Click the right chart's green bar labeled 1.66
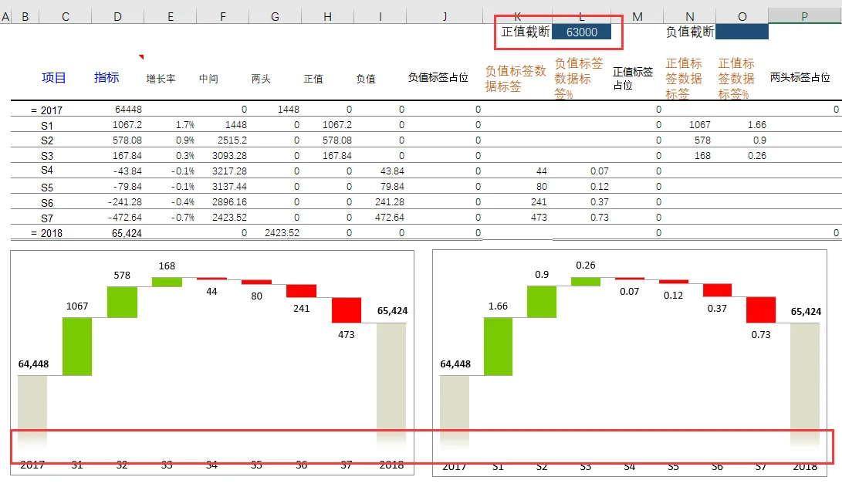The width and height of the screenshot is (842, 504). 498,347
